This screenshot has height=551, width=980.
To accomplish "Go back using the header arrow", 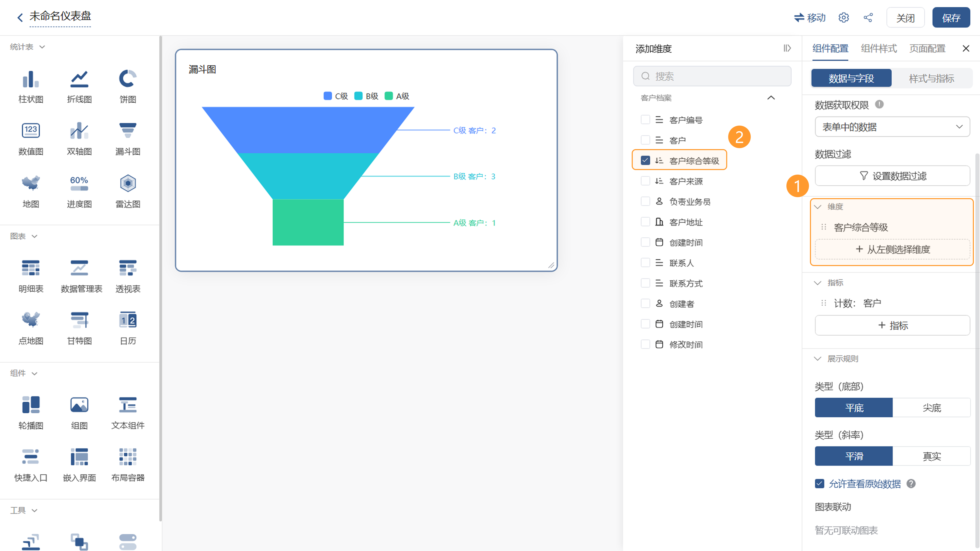I will point(20,18).
